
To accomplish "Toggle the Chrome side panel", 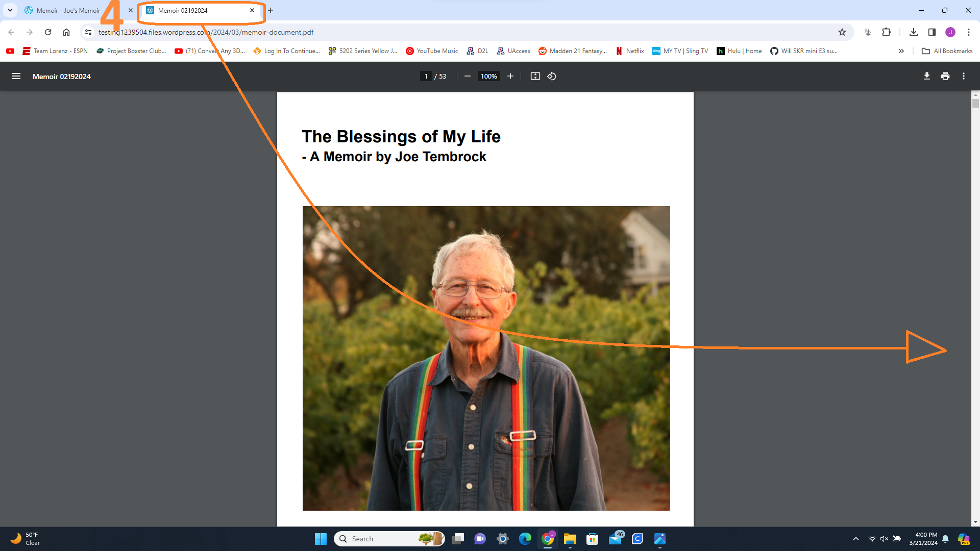I will (x=932, y=32).
